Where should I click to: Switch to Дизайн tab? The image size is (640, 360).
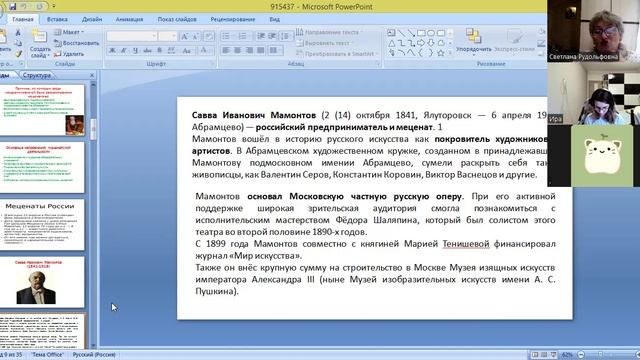[92, 19]
